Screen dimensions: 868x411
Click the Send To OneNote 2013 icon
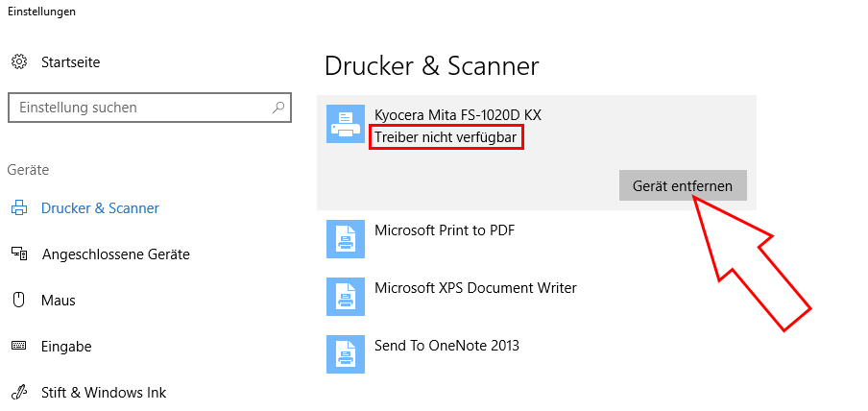346,354
